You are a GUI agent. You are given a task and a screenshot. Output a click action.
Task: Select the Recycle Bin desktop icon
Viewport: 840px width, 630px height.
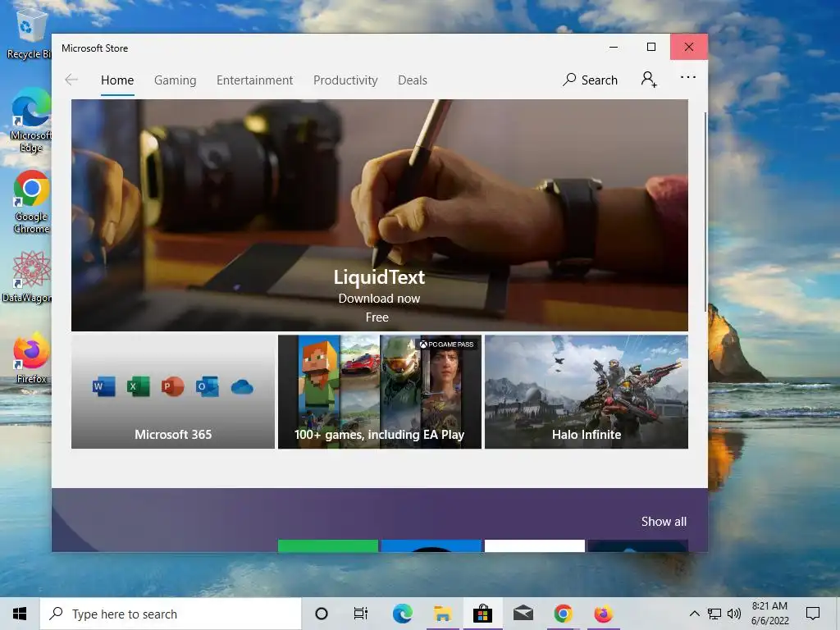tap(30, 34)
